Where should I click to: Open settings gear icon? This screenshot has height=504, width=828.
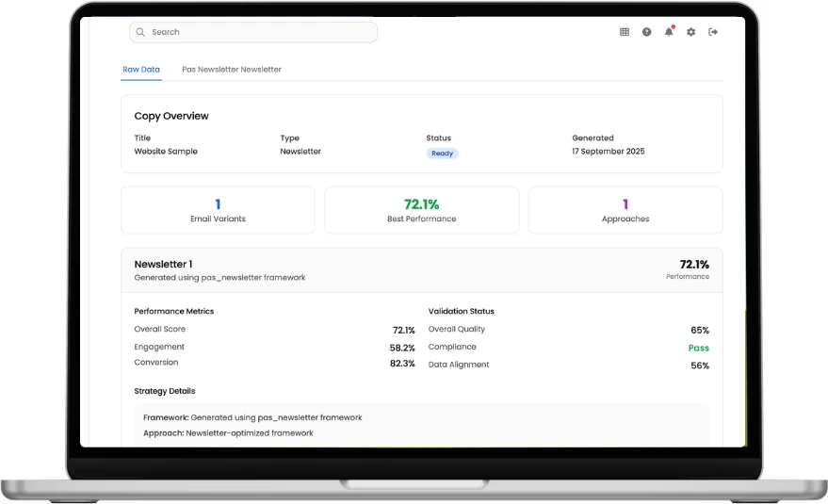point(691,32)
